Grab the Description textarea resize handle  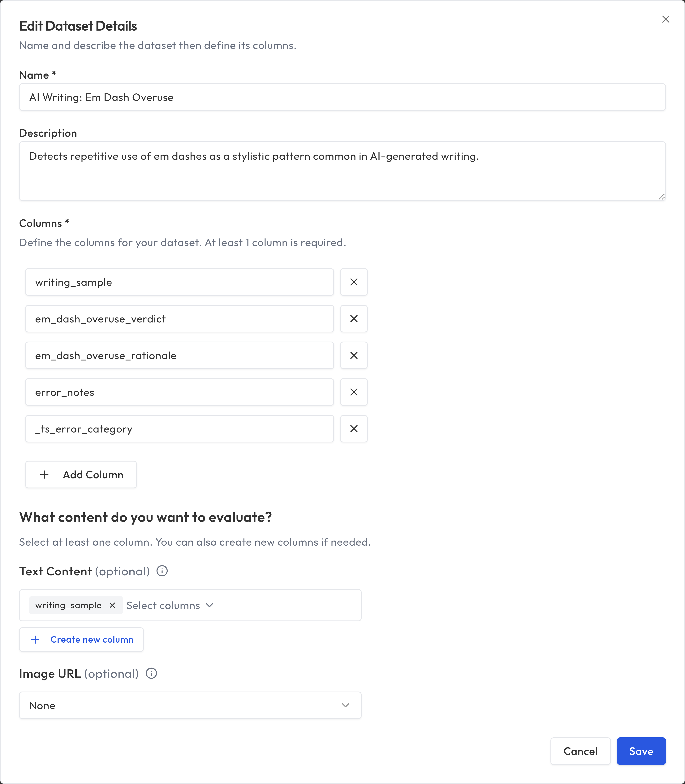[662, 197]
